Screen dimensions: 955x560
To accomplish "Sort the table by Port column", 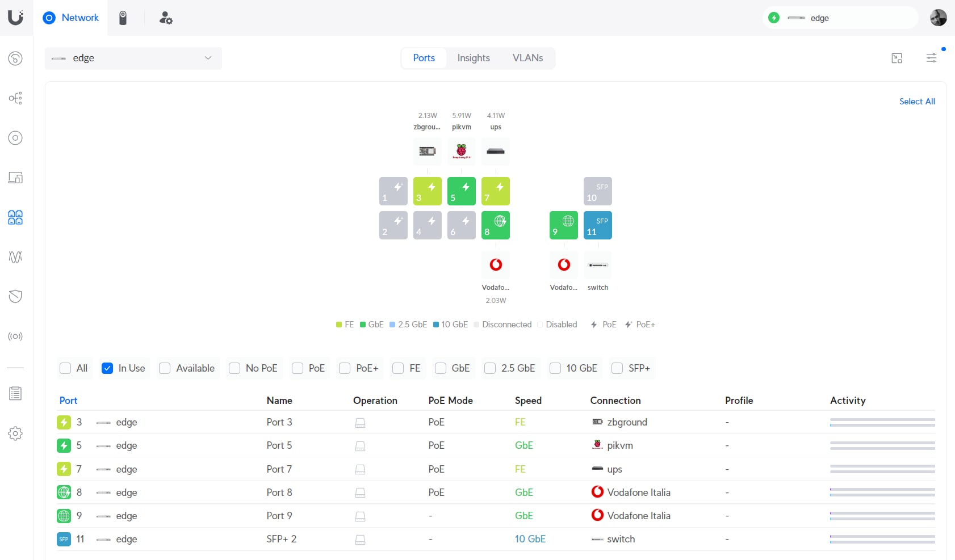I will click(69, 401).
